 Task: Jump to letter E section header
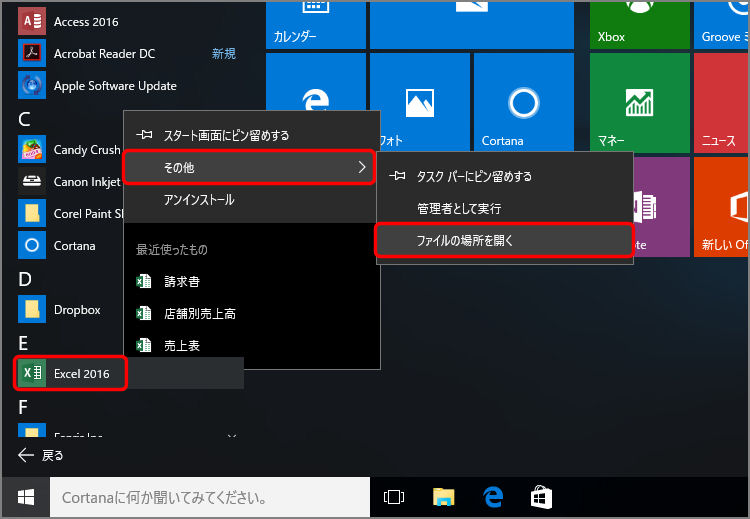23,343
